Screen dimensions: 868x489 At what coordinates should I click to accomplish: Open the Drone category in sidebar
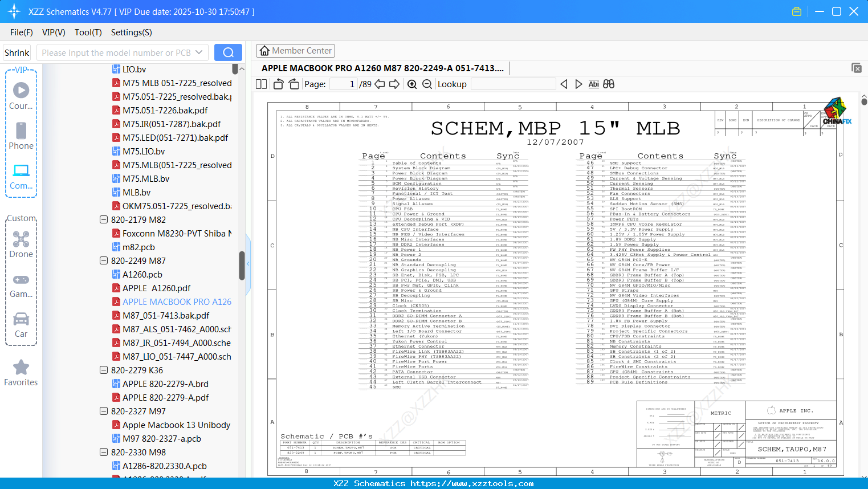pos(21,244)
